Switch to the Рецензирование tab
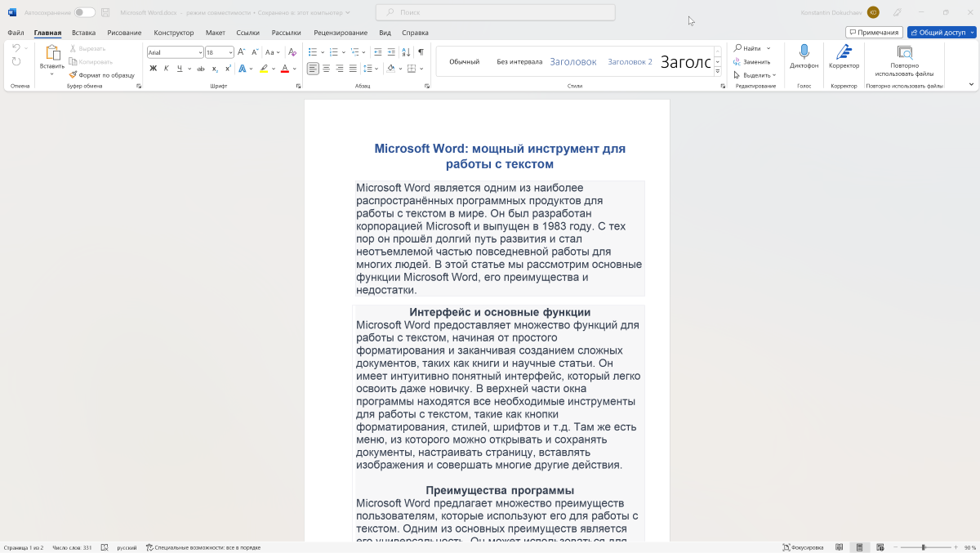 [x=341, y=33]
